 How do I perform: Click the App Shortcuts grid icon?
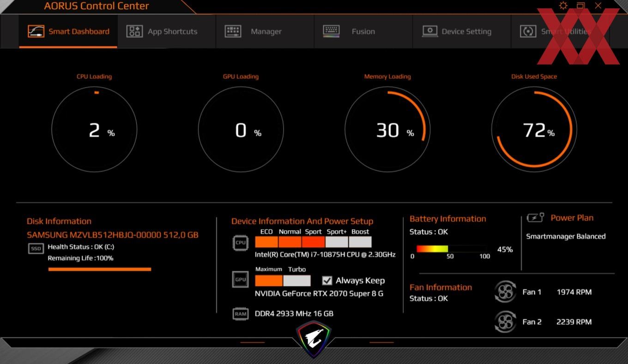click(134, 31)
